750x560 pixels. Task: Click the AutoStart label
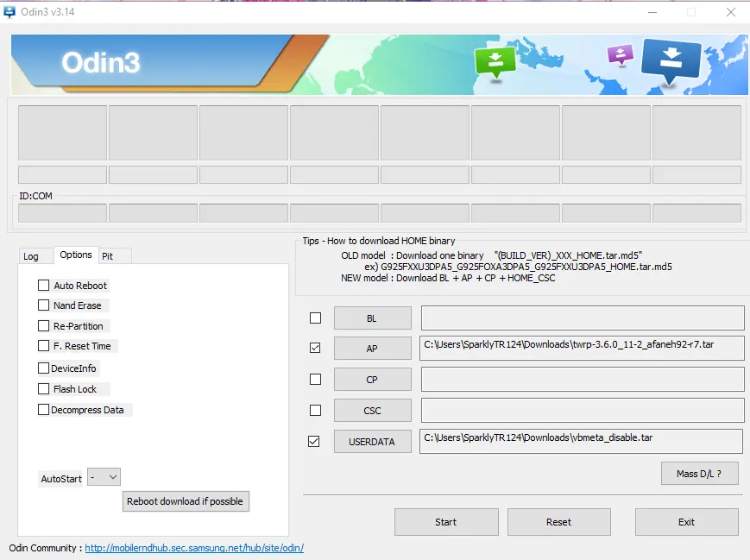(x=60, y=479)
